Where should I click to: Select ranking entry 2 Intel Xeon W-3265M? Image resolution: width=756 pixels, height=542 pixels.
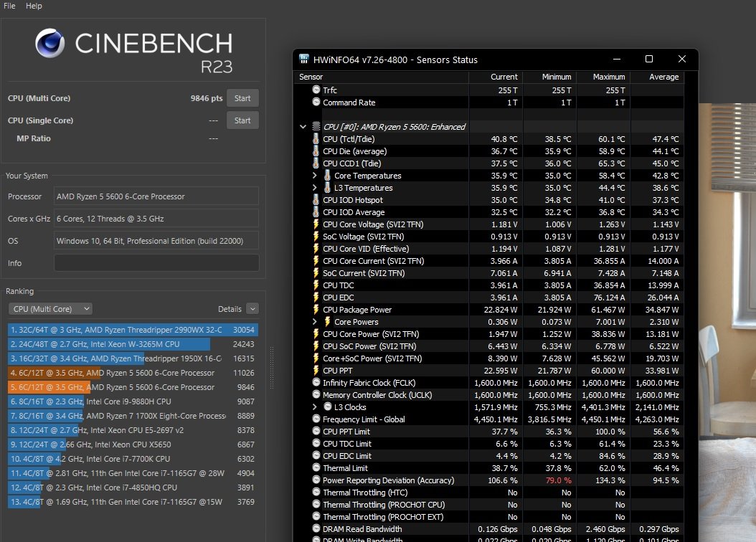[133, 344]
